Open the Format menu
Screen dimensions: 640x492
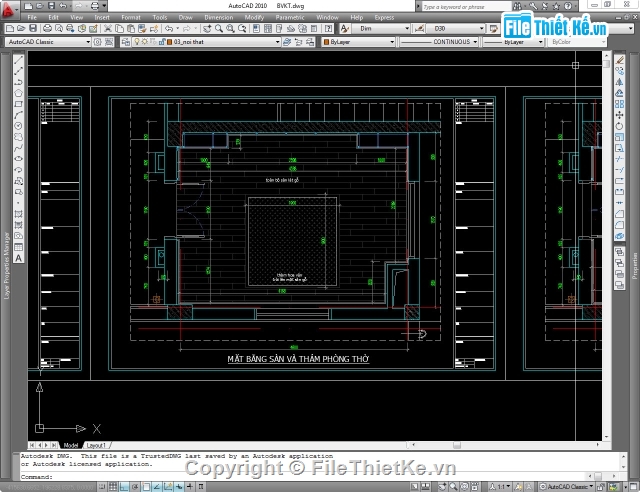click(131, 18)
